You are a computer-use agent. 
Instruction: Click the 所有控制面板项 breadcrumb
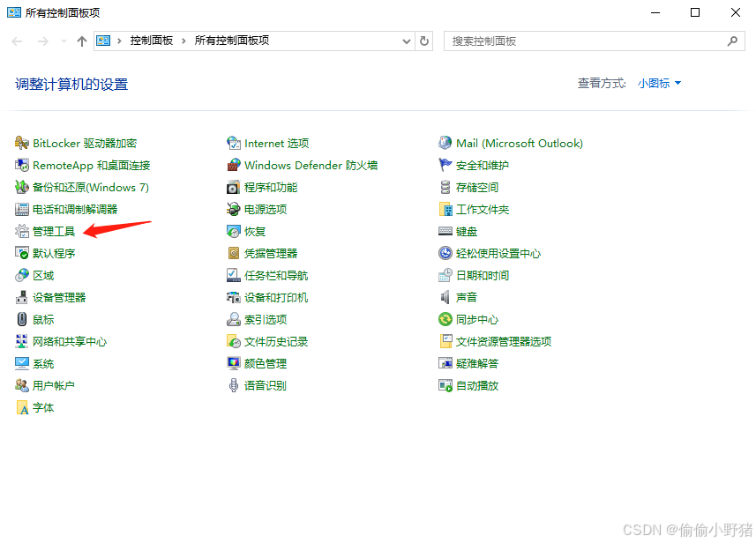(x=232, y=41)
